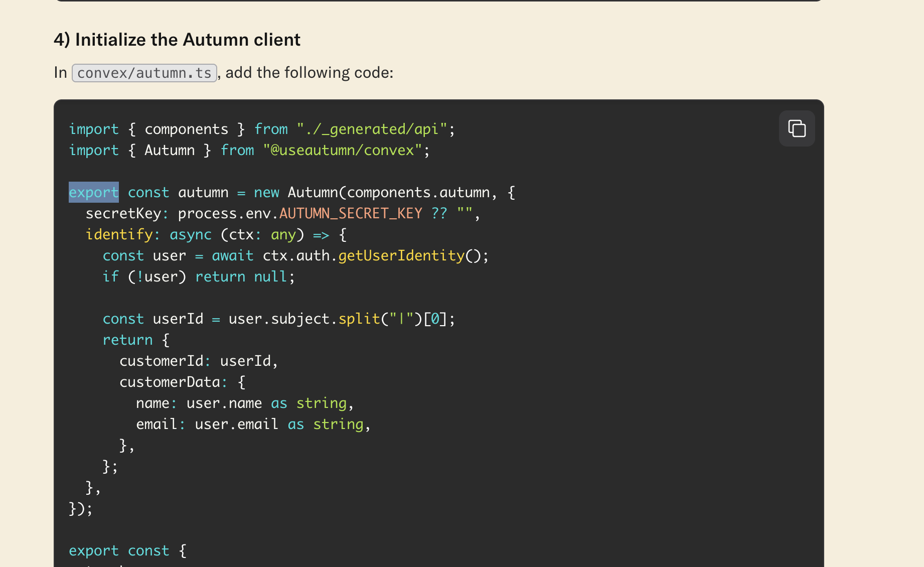Click 'user.email' in the code block
The image size is (924, 567).
tap(236, 424)
